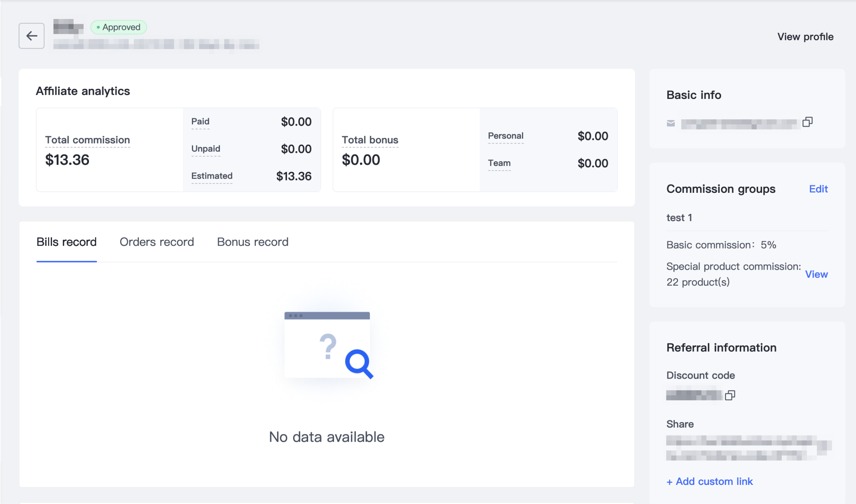Click the Total commission label

(x=87, y=140)
